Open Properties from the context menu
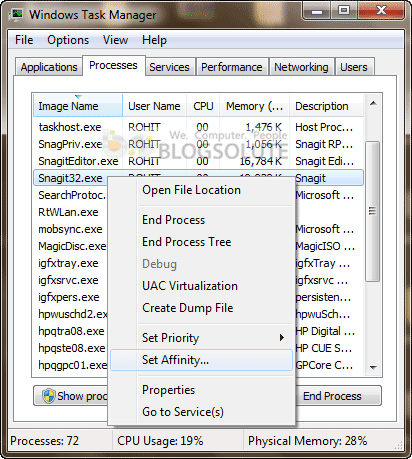 coord(168,390)
